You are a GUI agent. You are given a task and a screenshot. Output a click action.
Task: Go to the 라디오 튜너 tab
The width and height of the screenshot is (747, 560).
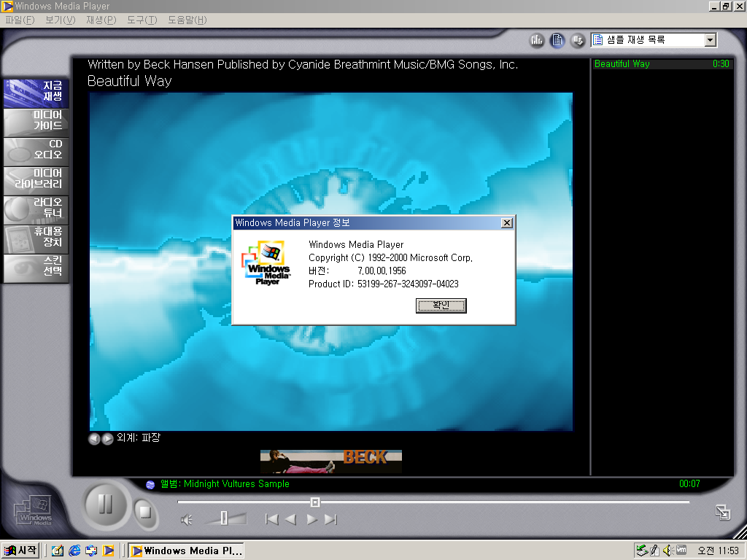click(x=36, y=209)
